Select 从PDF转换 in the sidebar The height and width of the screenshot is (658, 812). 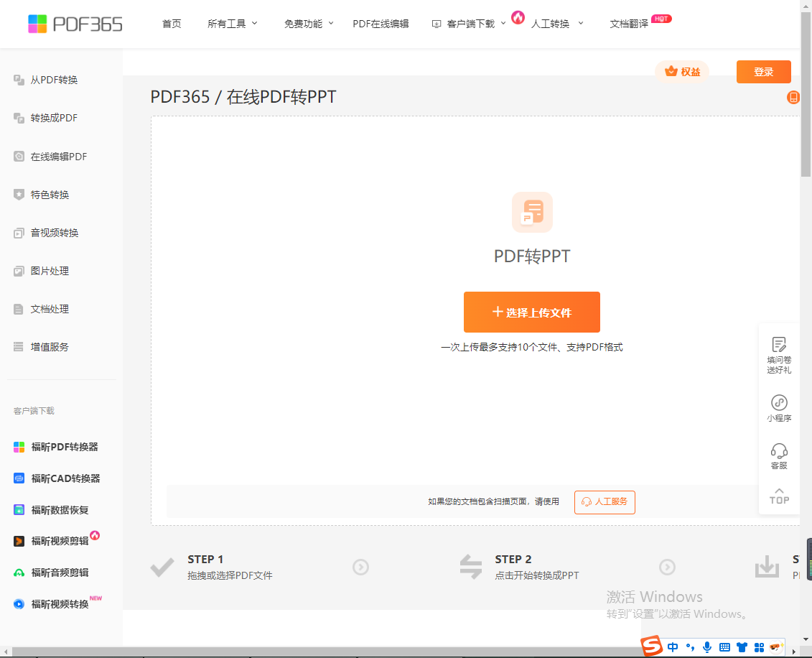[54, 80]
